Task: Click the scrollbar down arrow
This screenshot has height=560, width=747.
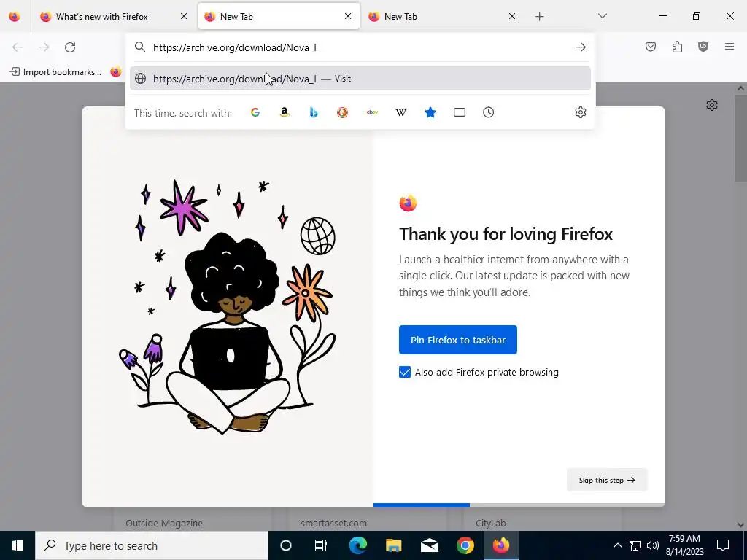Action: (740, 524)
